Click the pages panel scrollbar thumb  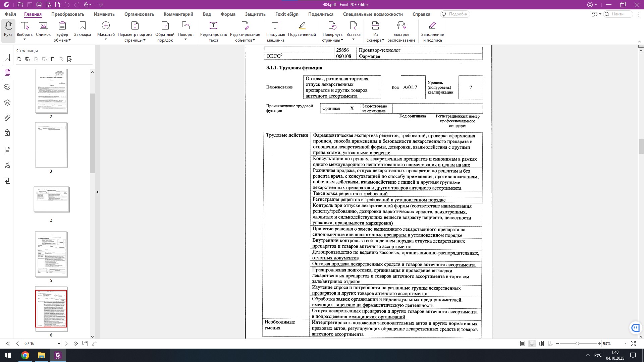(92, 133)
